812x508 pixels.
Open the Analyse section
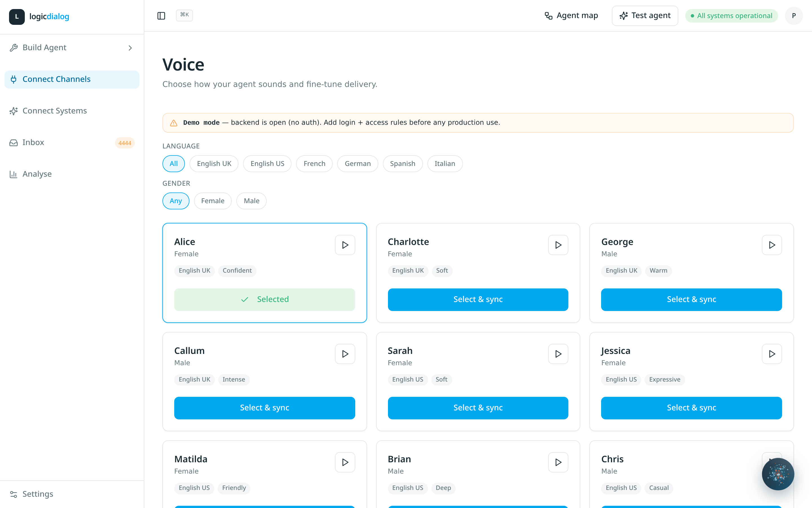(x=72, y=174)
